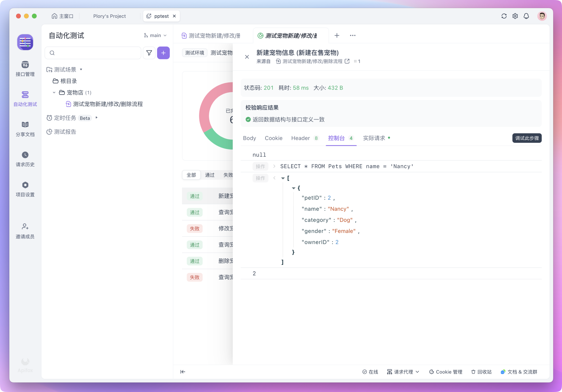Click the 调试此步骤 button
The image size is (562, 392).
(527, 138)
